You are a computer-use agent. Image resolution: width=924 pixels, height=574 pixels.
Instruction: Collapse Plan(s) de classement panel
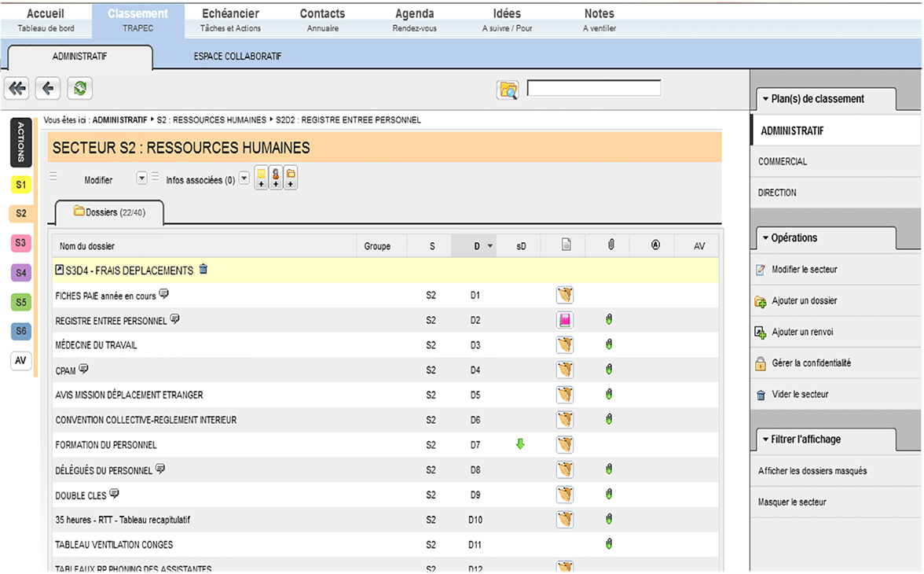(x=765, y=99)
